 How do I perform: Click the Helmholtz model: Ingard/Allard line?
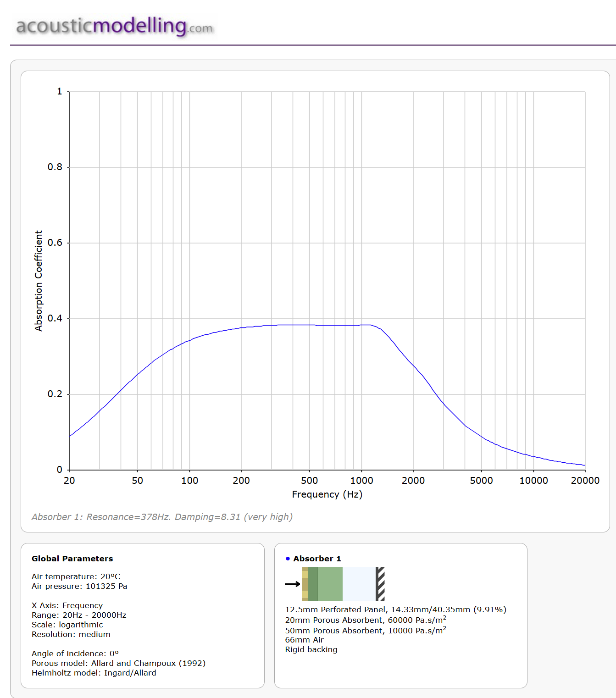tap(94, 673)
